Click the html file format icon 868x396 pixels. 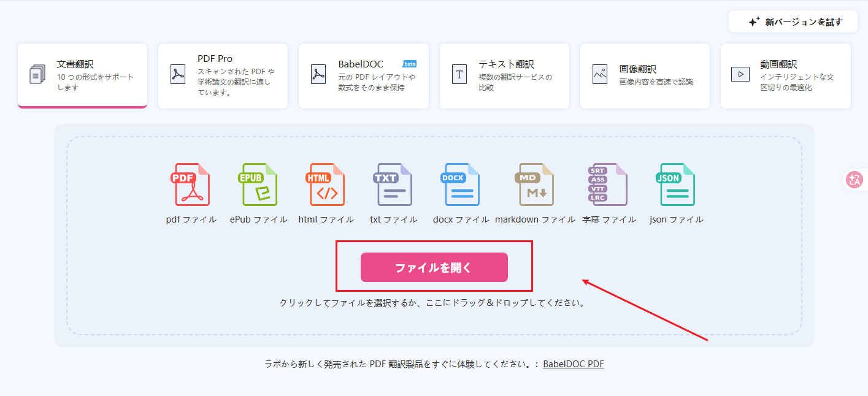[325, 185]
